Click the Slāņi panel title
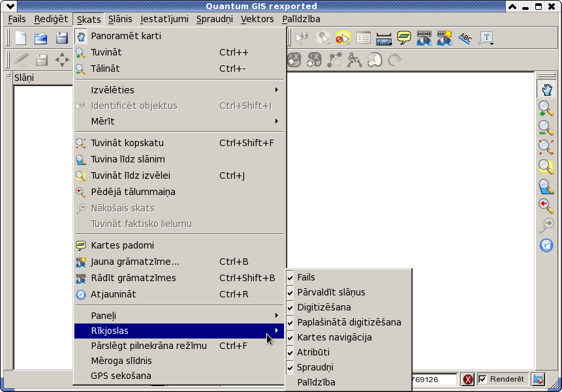562x392 pixels. click(24, 78)
